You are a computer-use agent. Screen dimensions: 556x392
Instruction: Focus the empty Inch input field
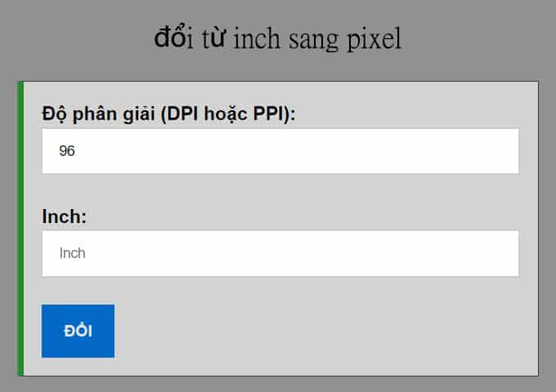point(280,253)
